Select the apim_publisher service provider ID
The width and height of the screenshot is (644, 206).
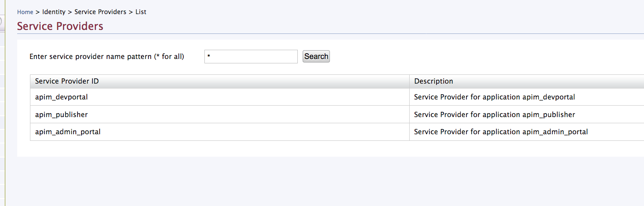pyautogui.click(x=61, y=114)
